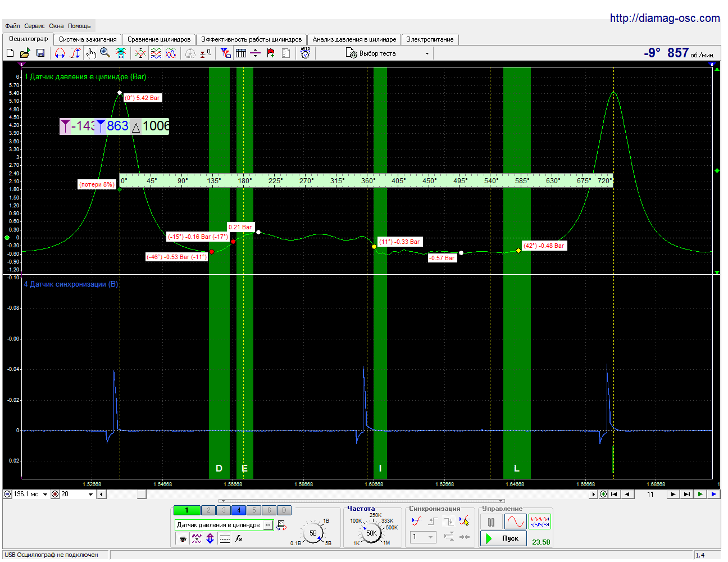This screenshot has height=562, width=728.
Task: Click the Пуск start button
Action: [x=503, y=538]
